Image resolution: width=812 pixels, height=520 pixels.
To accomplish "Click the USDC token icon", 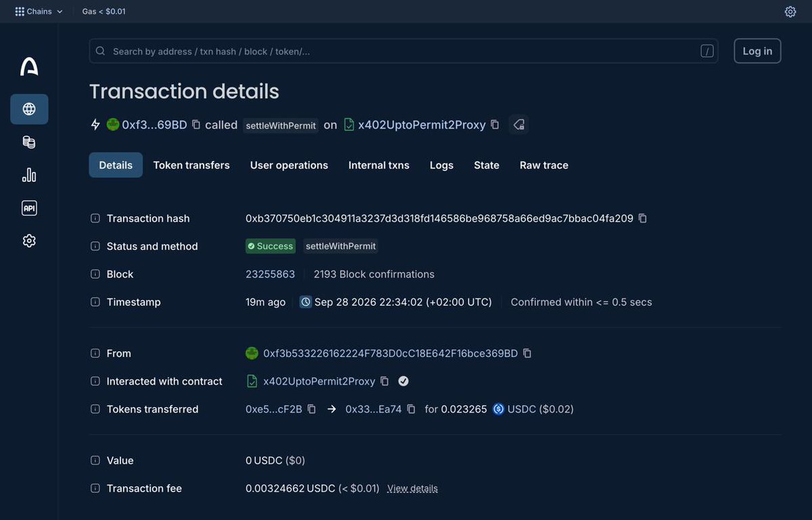I will pos(499,409).
